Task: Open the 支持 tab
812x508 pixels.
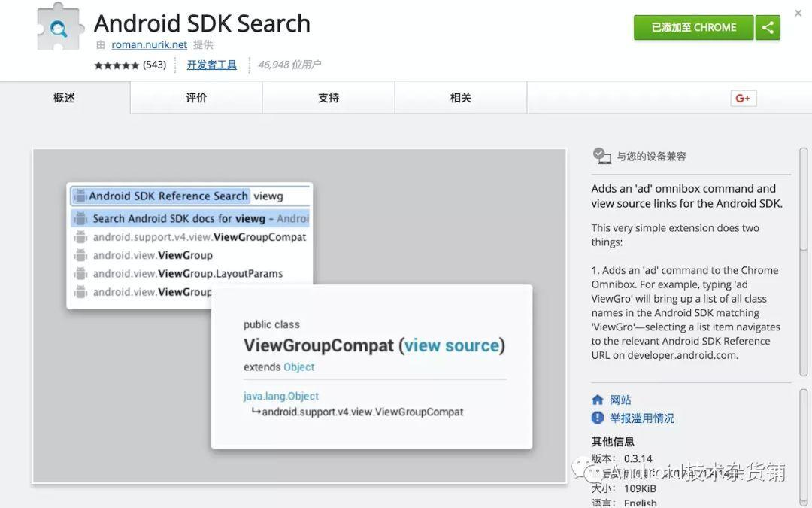Action: [329, 98]
